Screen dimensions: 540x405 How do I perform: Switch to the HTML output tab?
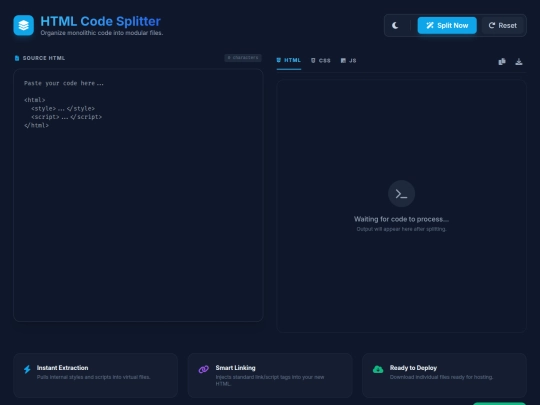[x=289, y=61]
